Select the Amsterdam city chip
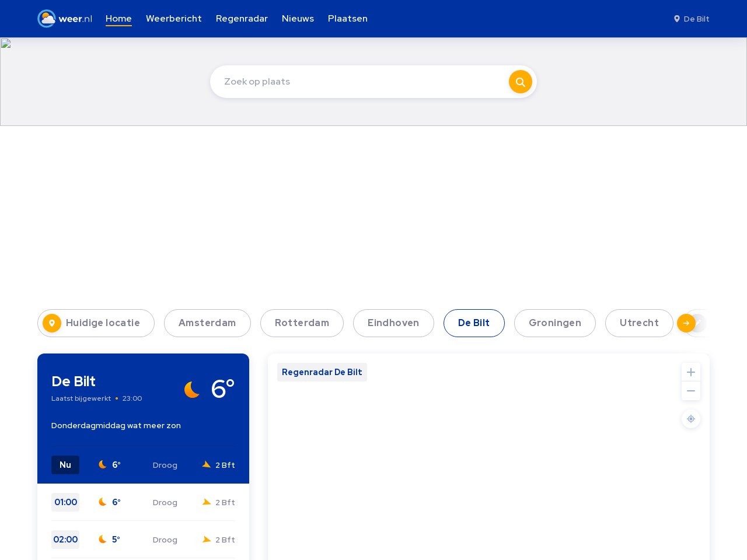This screenshot has width=747, height=560. (x=207, y=323)
